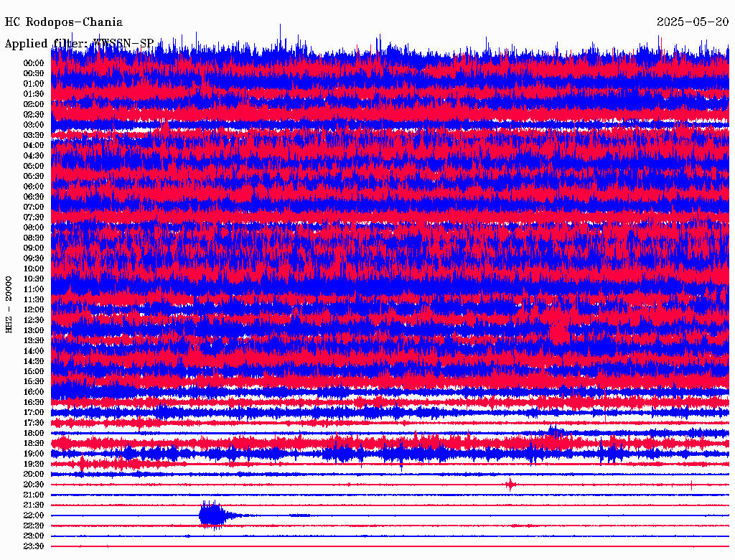Select the large blue seismic event at 22:00
Viewport: 735px width, 560px height.
[212, 515]
